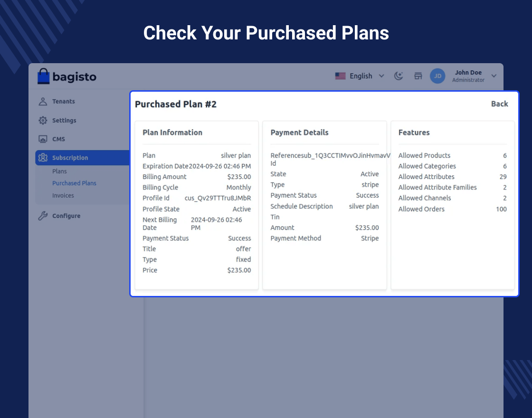Screen dimensions: 532x418
Task: Click the Profile State Active value
Action: tap(242, 209)
